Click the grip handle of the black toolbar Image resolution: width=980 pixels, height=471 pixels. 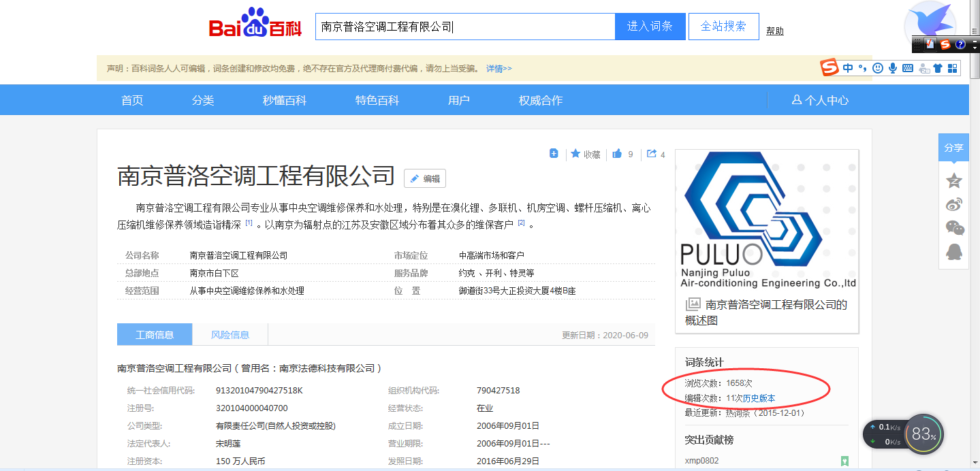pyautogui.click(x=917, y=44)
